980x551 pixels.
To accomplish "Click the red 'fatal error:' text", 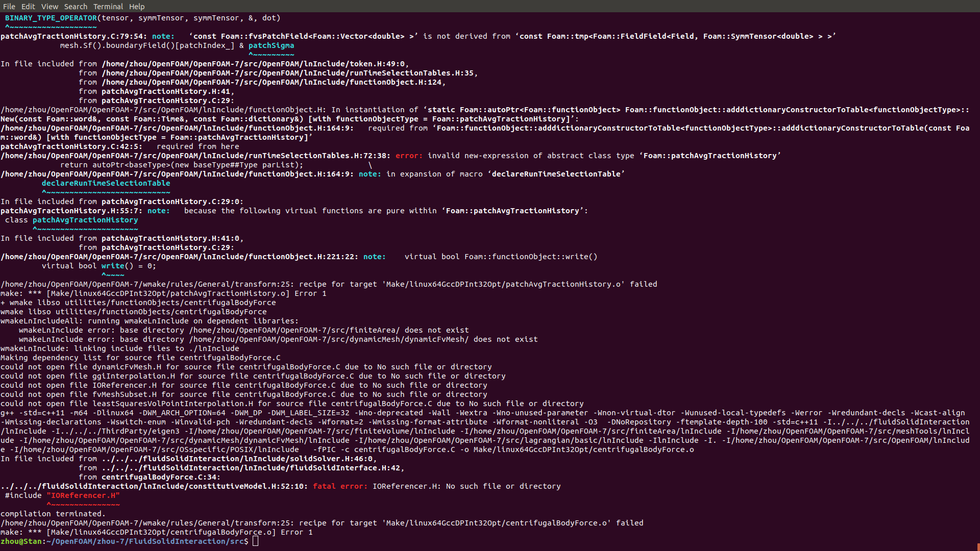I will pos(340,486).
